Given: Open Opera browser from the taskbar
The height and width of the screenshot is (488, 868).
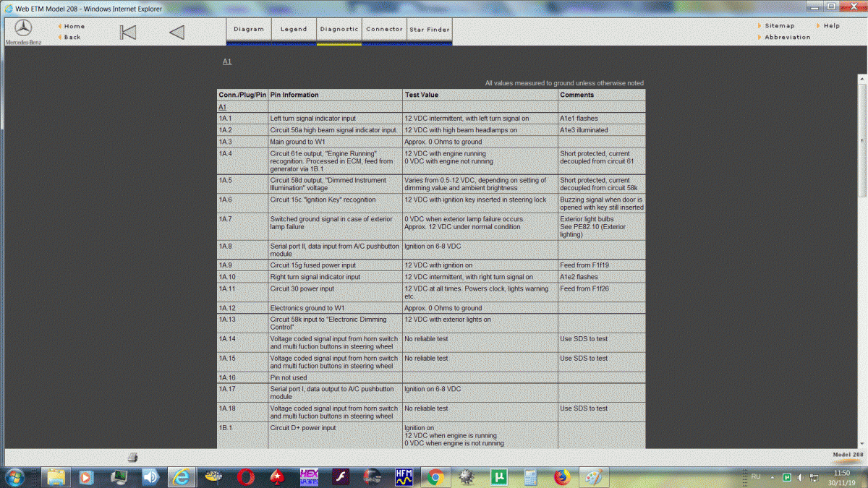Looking at the screenshot, I should pyautogui.click(x=246, y=477).
